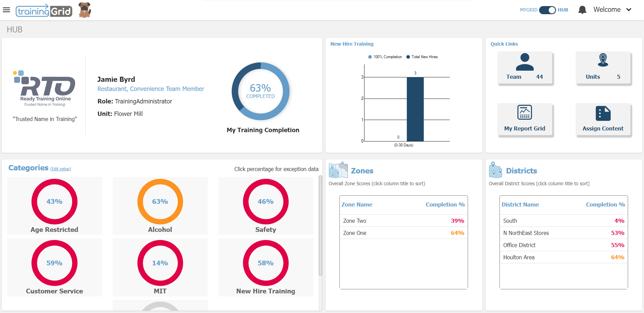Image resolution: width=644 pixels, height=313 pixels.
Task: Sort zones by Completion % column
Action: (x=445, y=204)
